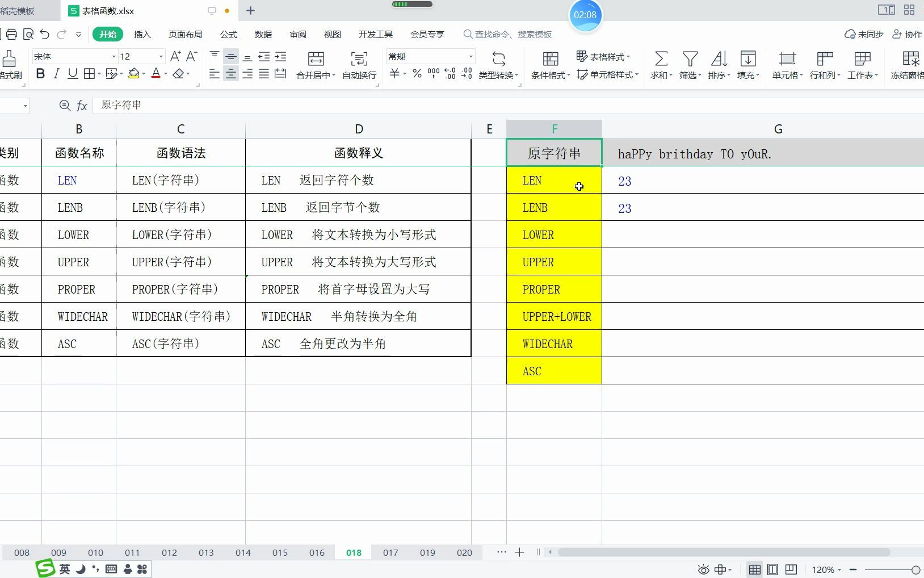The image size is (924, 578).
Task: Switch to page layout view in status bar
Action: point(772,569)
